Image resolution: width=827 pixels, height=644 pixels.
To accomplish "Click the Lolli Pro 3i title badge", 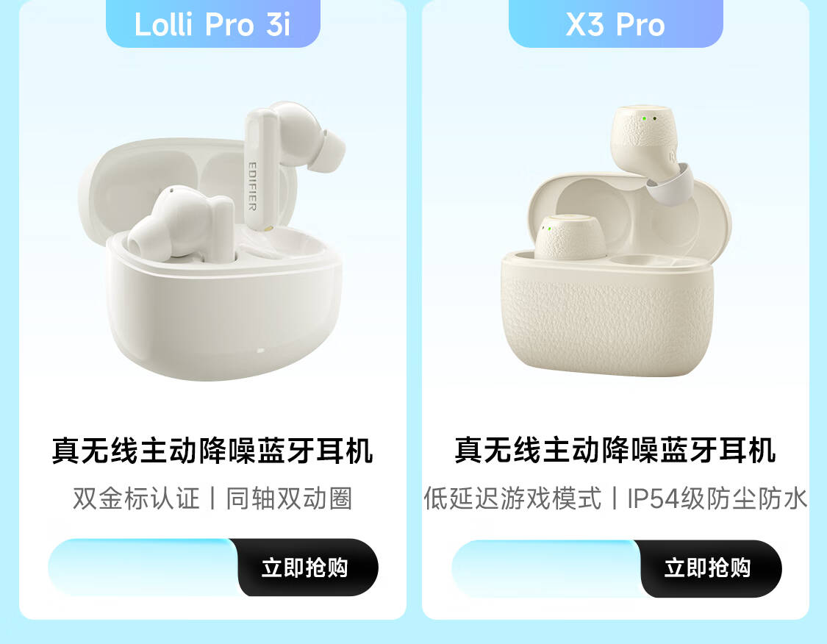I will tap(213, 24).
